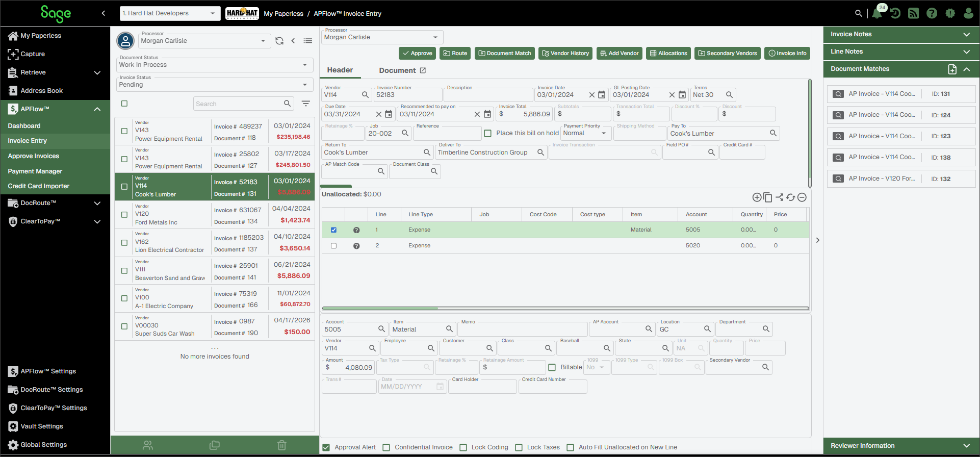This screenshot has width=980, height=457.
Task: Expand the Line Notes panel
Action: [901, 52]
